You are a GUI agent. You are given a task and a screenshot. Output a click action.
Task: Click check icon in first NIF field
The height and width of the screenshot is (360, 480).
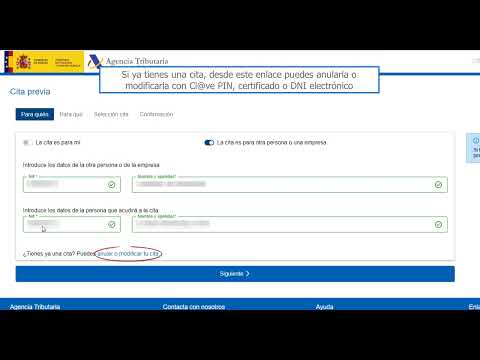(x=112, y=185)
